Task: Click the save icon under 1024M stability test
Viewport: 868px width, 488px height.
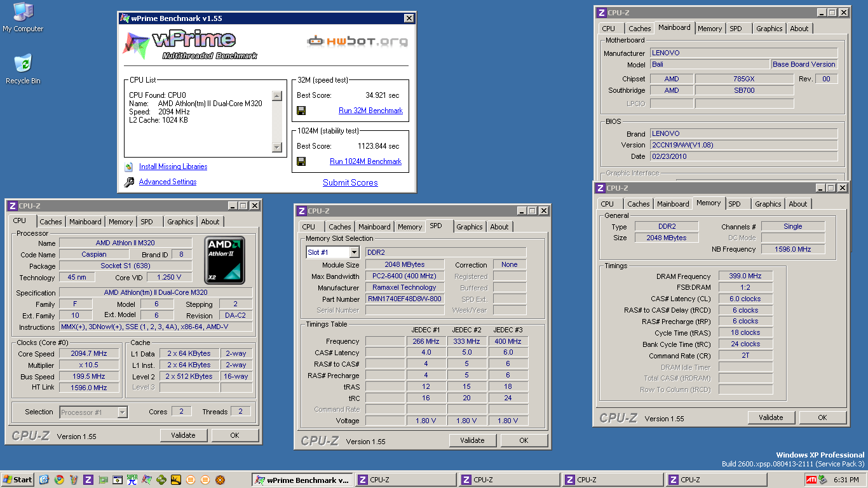Action: point(302,161)
